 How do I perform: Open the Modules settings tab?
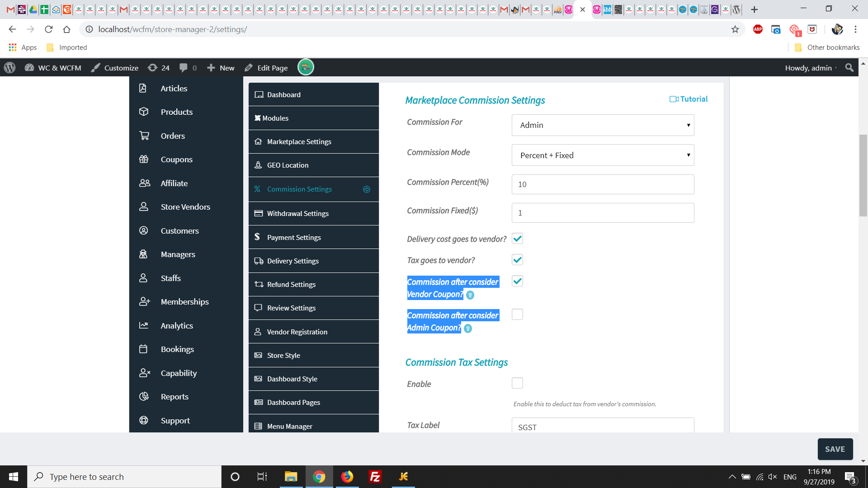(314, 118)
